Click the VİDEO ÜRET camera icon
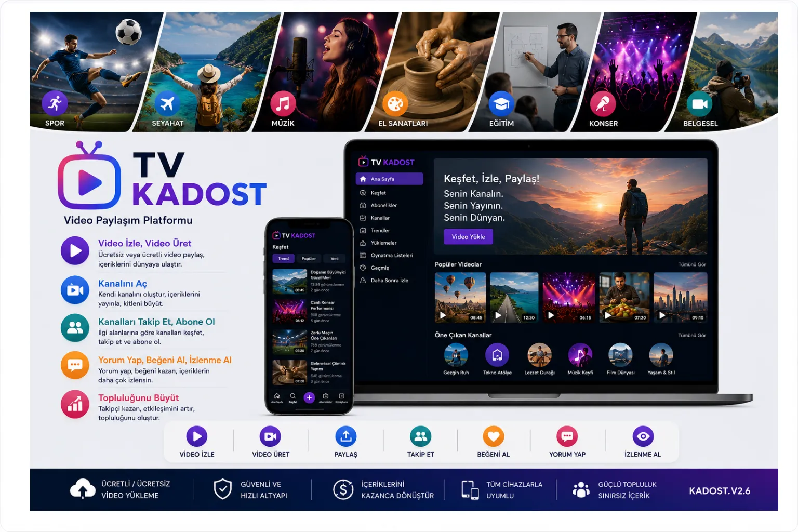Screen dimensions: 798x532 (270, 436)
